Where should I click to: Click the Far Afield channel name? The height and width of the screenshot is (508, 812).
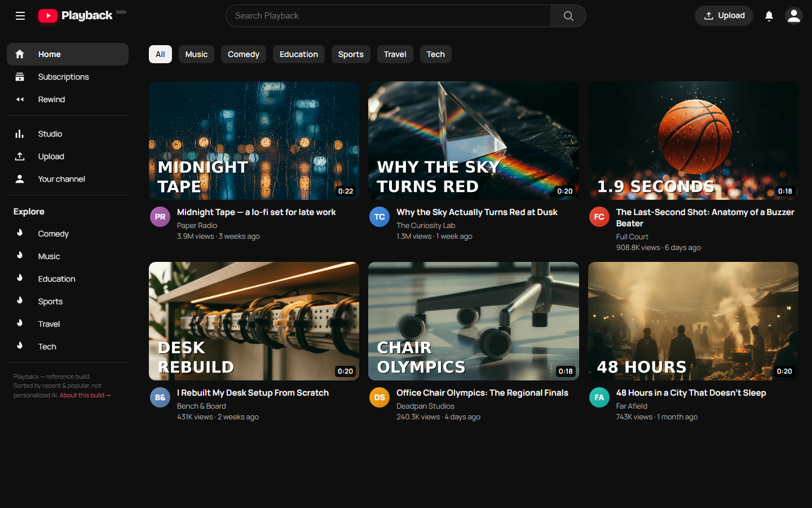(x=632, y=406)
